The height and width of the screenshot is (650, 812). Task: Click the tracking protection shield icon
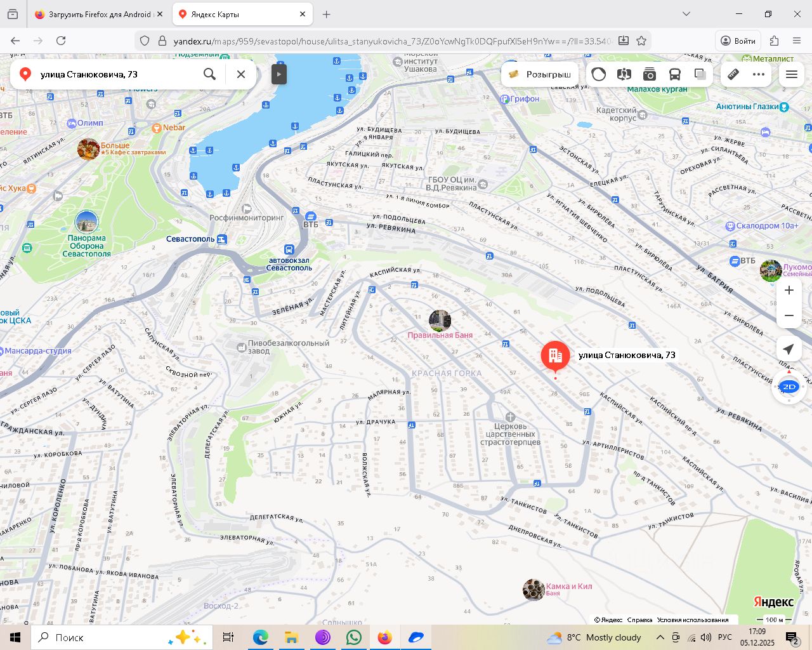pyautogui.click(x=145, y=41)
